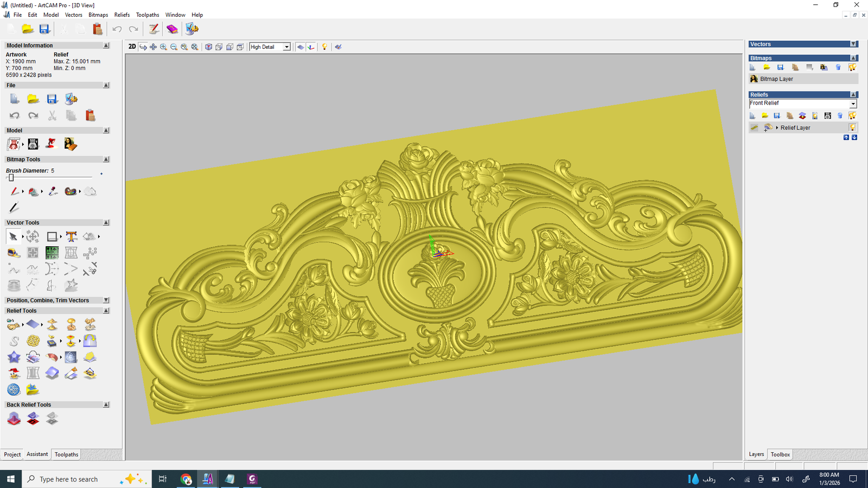Select the bitmap paint brush tool
Screen dimensions: 868x488
point(15,191)
